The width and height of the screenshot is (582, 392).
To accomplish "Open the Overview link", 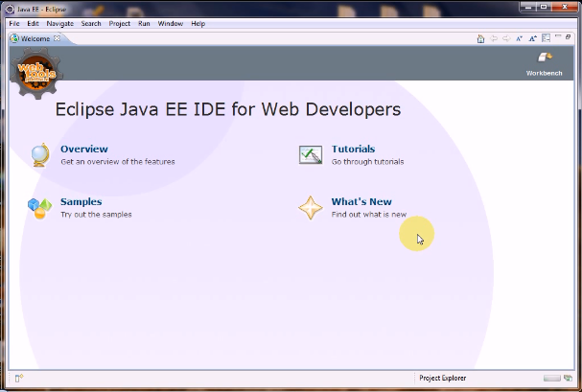I will 84,149.
